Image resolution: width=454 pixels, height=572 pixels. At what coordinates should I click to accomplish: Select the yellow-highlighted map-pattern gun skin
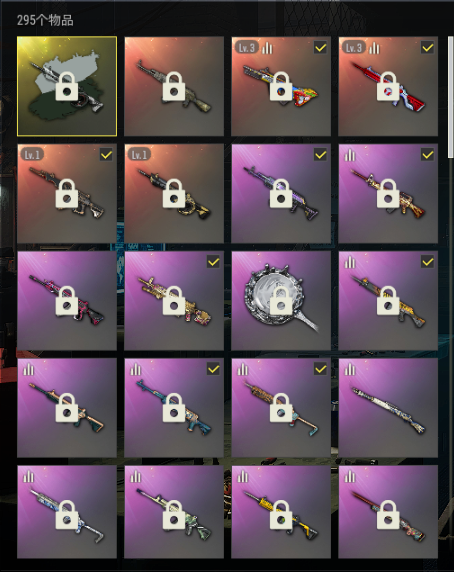[x=67, y=86]
